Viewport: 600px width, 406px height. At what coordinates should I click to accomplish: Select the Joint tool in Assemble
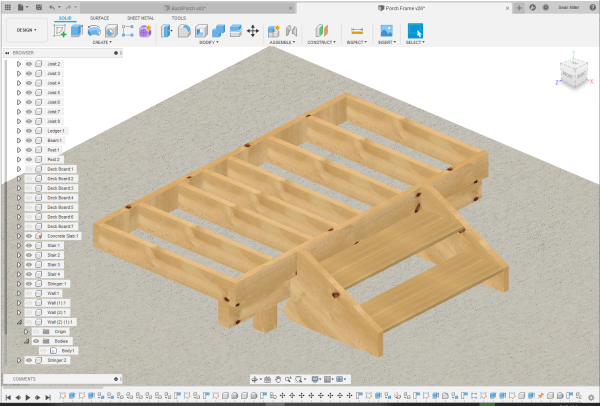click(x=291, y=31)
